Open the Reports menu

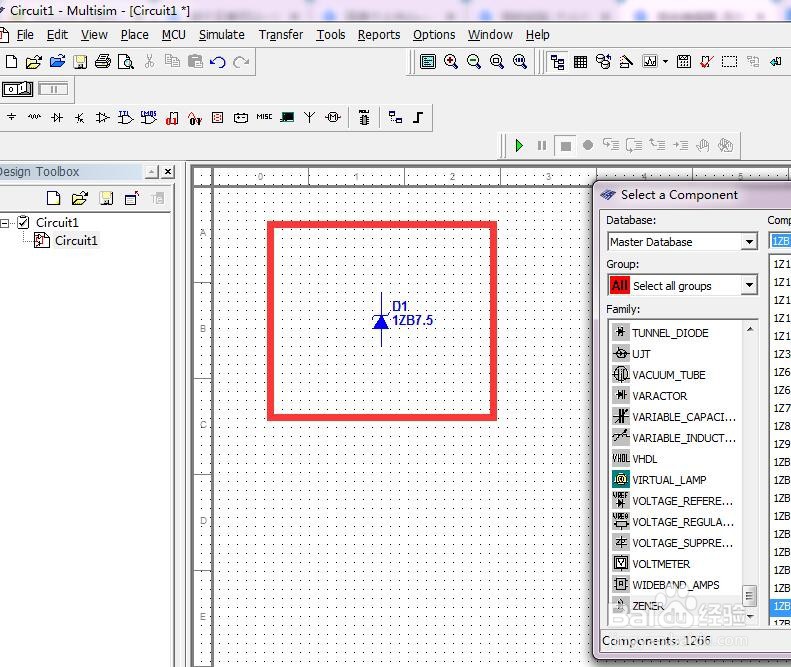tap(379, 35)
